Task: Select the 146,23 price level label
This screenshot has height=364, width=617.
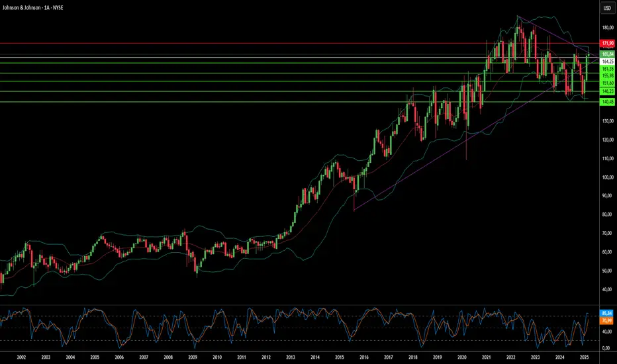Action: tap(606, 91)
